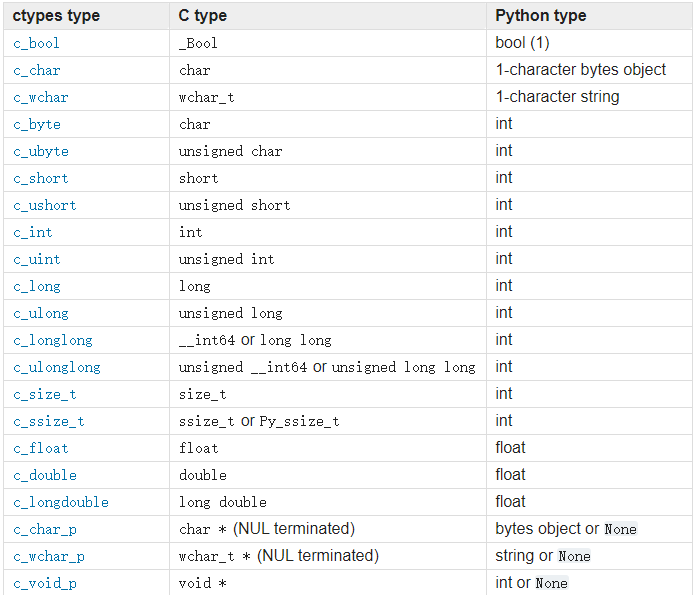Click the c_void_p link
Image resolution: width=693 pixels, height=595 pixels.
coord(45,584)
